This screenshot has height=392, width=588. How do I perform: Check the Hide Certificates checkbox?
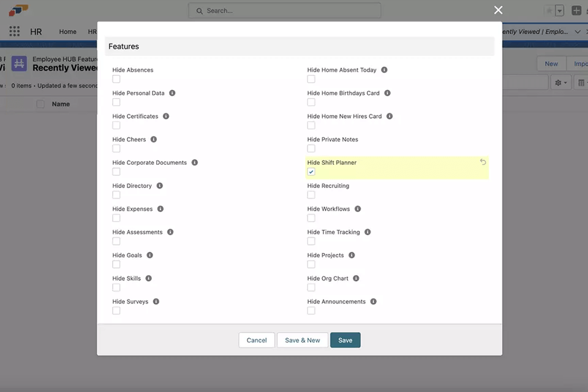[x=116, y=126]
